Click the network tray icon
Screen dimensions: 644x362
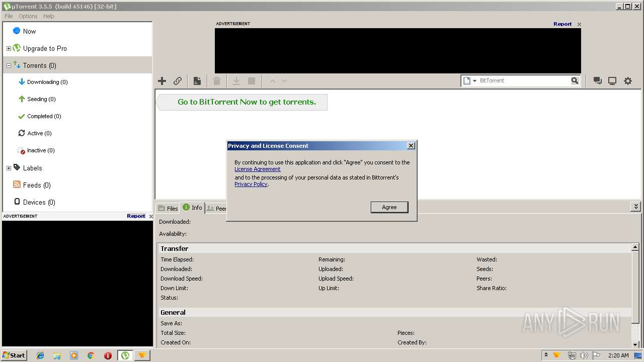coord(572,355)
